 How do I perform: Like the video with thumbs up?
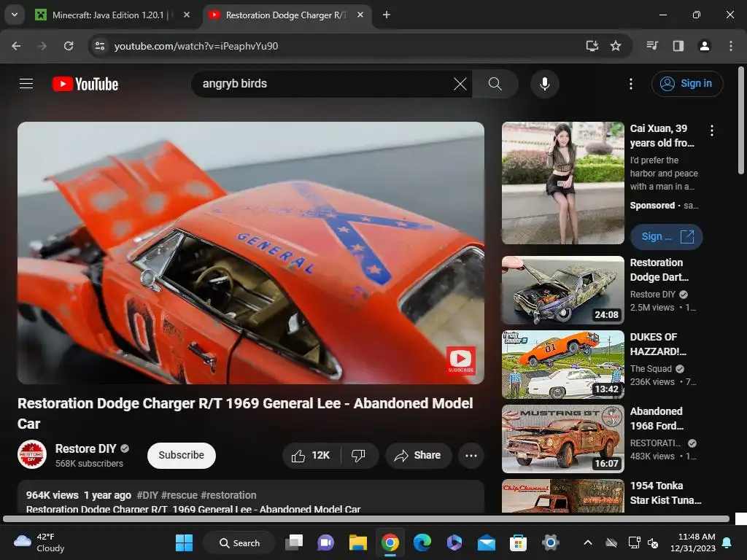coord(311,456)
